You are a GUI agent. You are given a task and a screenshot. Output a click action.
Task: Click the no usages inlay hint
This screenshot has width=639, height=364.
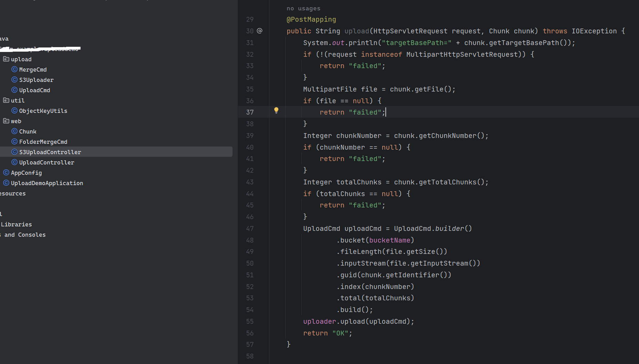tap(303, 8)
